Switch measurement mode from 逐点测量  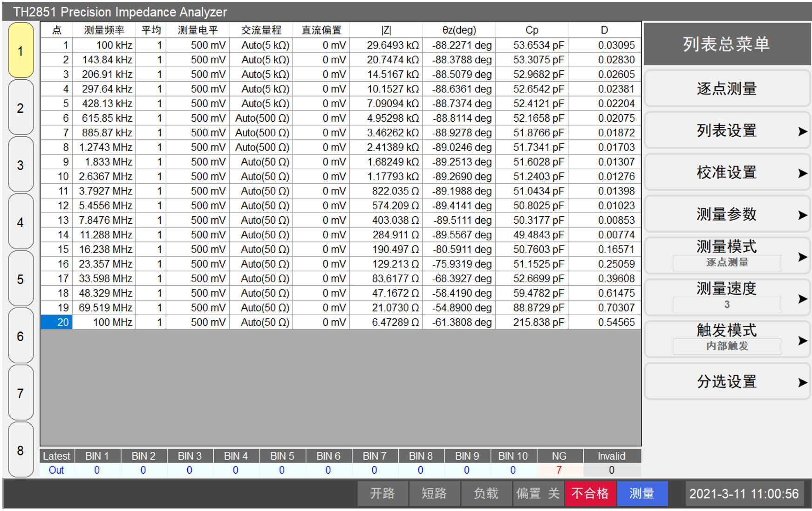(x=726, y=255)
